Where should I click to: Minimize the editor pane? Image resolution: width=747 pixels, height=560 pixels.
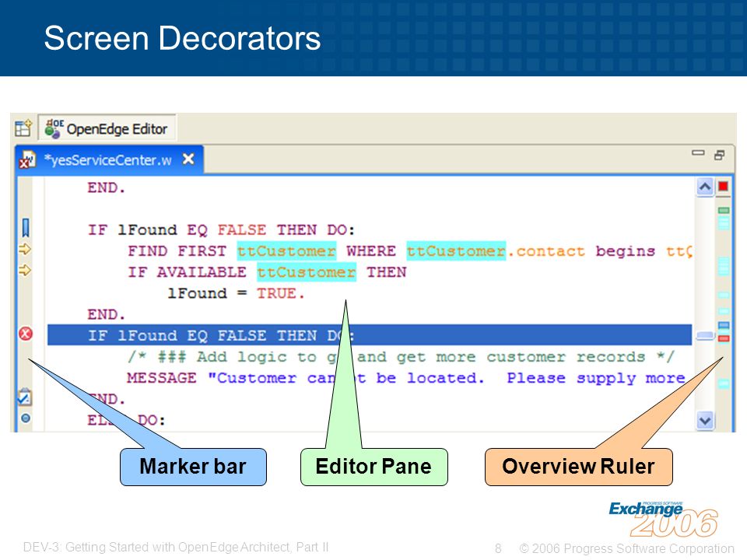698,153
